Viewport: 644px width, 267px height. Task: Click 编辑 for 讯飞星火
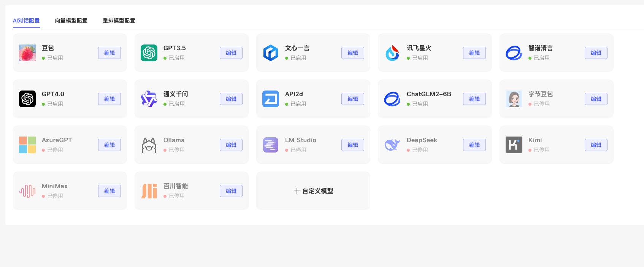(x=474, y=53)
